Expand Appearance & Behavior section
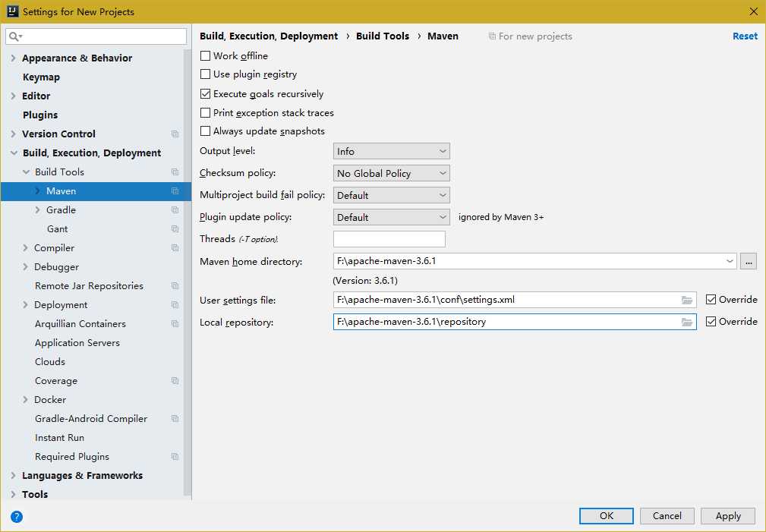This screenshot has height=532, width=766. pyautogui.click(x=13, y=58)
